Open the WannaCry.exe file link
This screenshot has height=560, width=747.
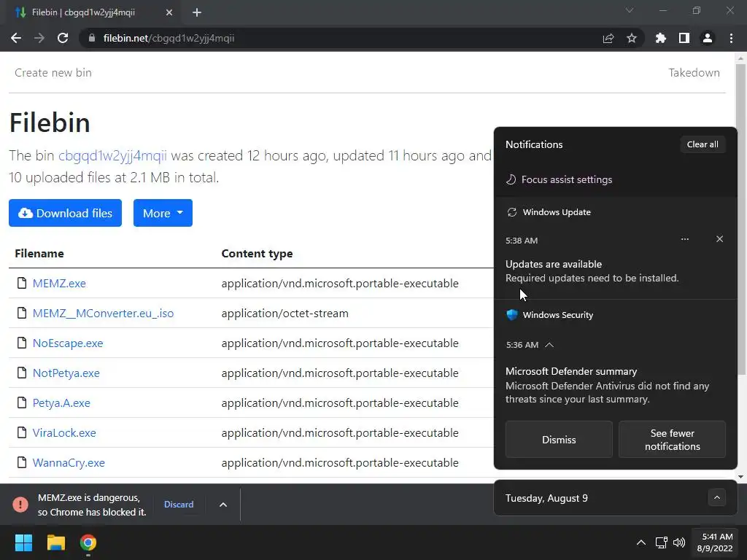click(69, 462)
